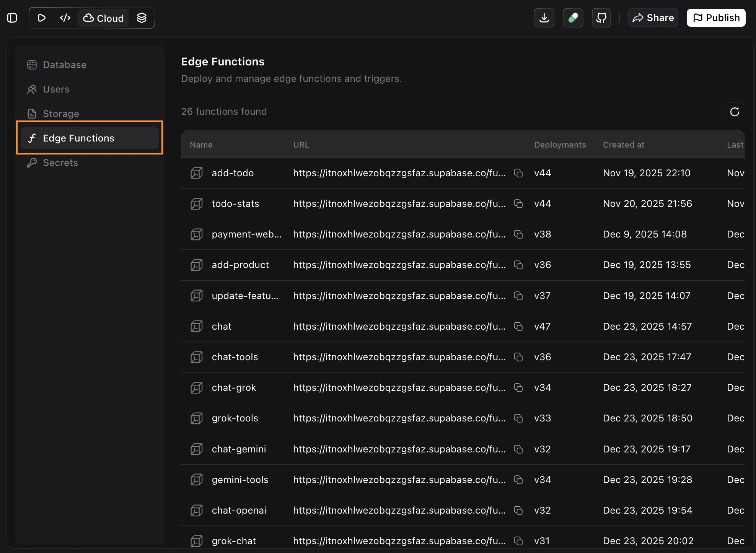Copy the URL of the grok-chat function
Screen dimensions: 756x553
(518, 541)
